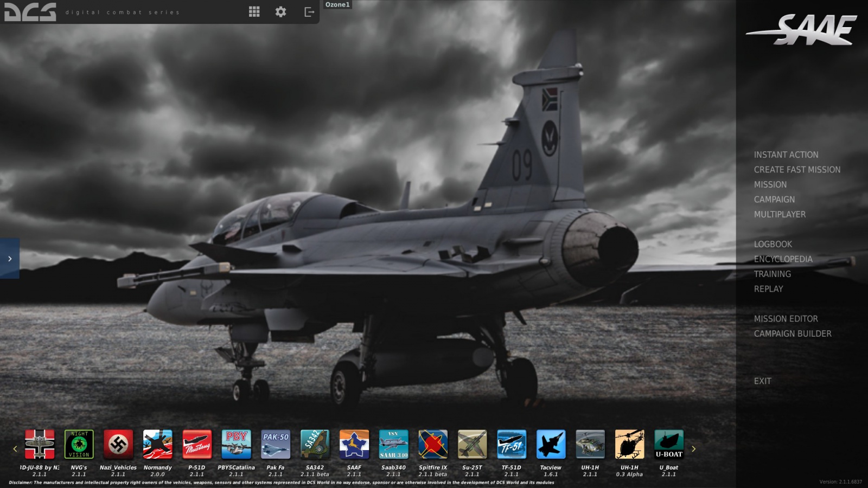Select the UH-1H 0.3 Alpha module icon
This screenshot has width=868, height=488.
click(x=629, y=445)
